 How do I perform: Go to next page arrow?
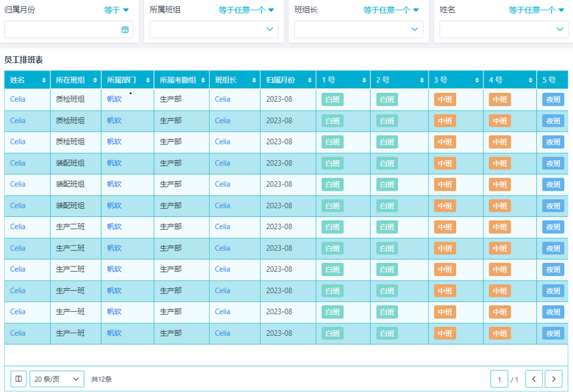(553, 379)
